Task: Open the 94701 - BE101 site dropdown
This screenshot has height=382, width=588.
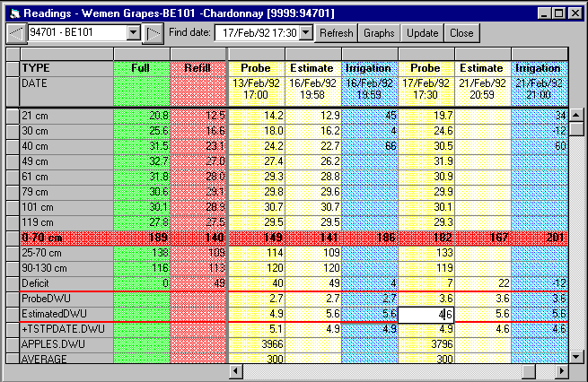Action: (x=134, y=32)
